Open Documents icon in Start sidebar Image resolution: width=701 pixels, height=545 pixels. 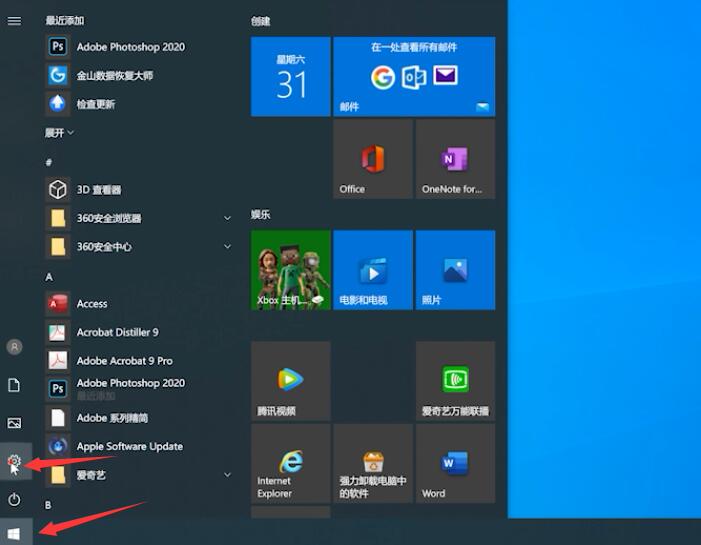[14, 385]
